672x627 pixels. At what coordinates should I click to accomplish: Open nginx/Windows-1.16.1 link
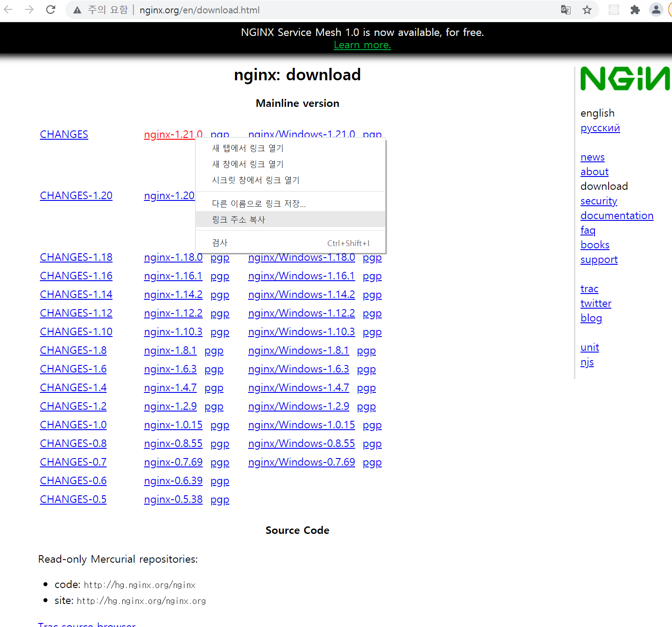click(x=301, y=276)
